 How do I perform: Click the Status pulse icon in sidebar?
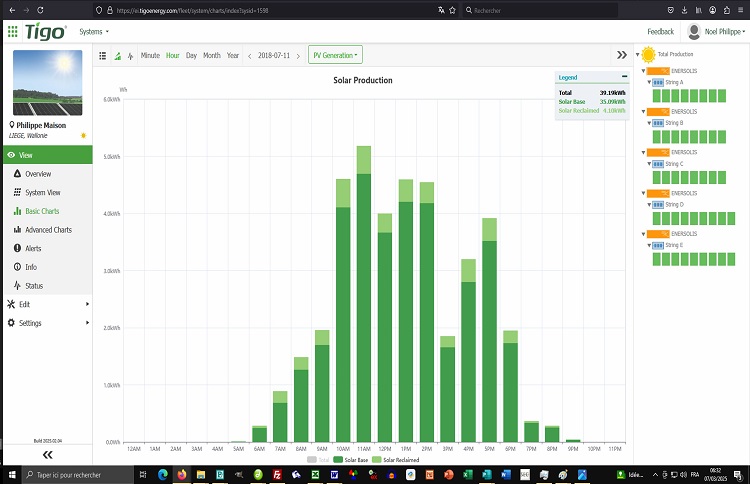[x=17, y=286]
